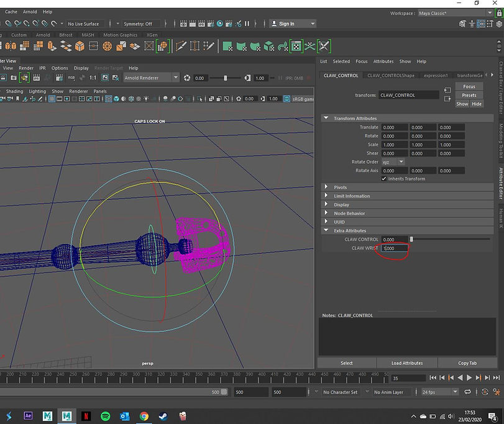Open animation preferences running man icon
The width and height of the screenshot is (504, 424).
[x=497, y=392]
